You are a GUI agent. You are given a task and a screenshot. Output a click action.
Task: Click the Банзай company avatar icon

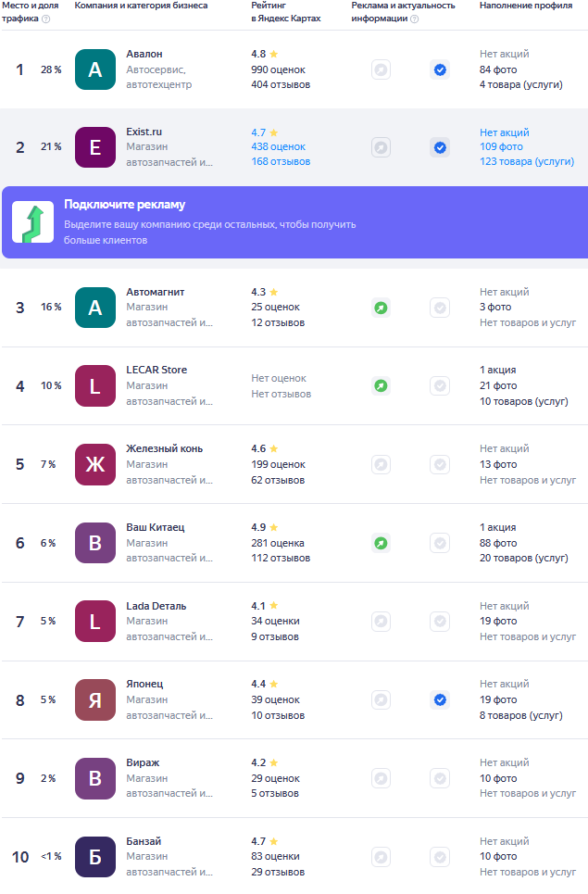(x=94, y=857)
